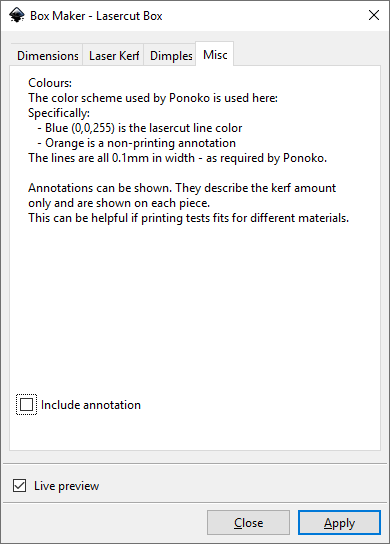Click the 'color scheme used by Ponoko' line

point(153,98)
